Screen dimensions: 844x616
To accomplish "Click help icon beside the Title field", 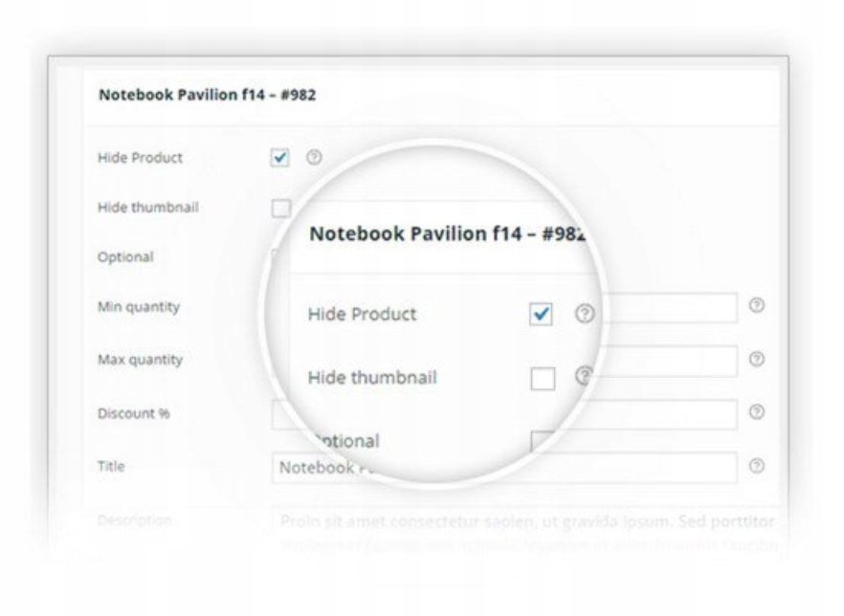I will pos(757,467).
